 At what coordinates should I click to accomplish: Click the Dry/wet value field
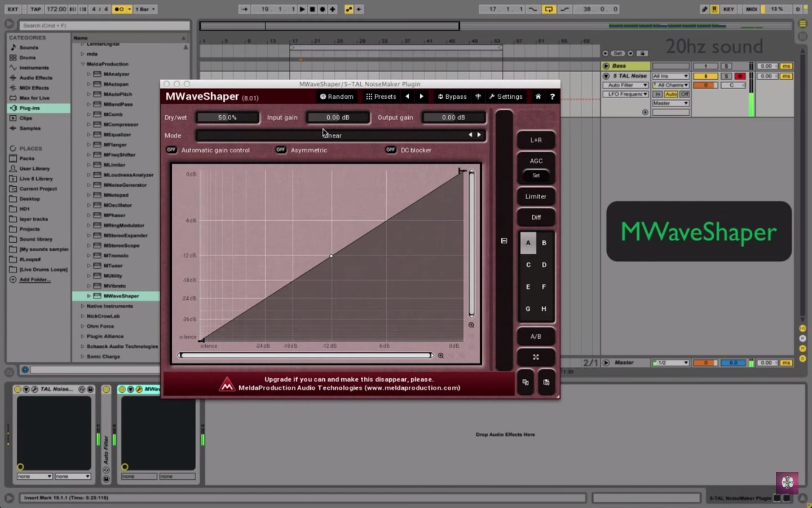coord(227,117)
